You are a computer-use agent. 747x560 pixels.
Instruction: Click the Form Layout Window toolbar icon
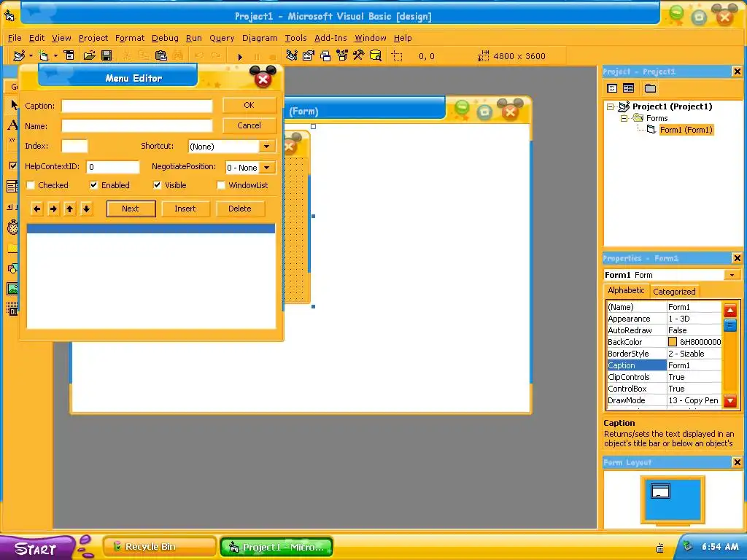[325, 55]
